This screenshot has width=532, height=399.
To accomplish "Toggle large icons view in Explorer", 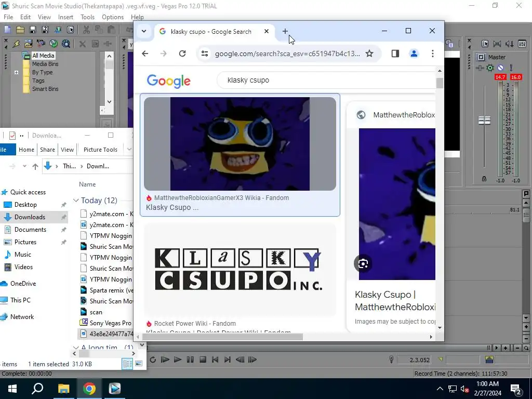I will [139, 364].
